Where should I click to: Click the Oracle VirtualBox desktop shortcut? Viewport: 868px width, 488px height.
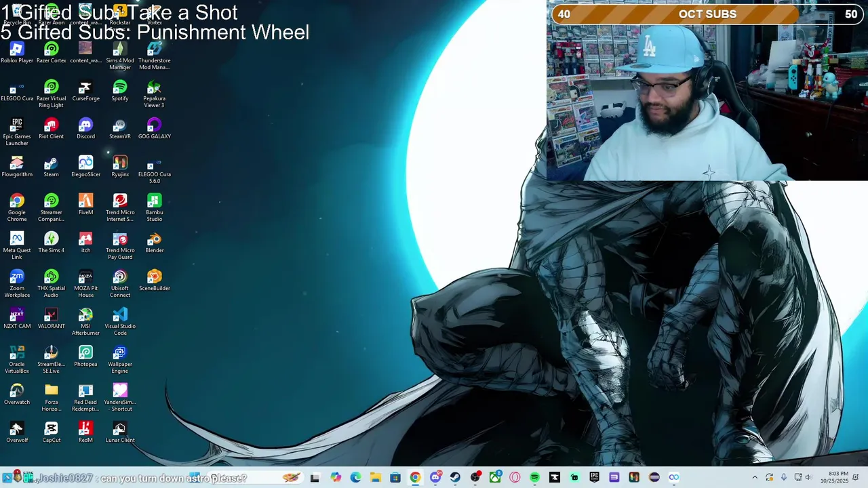pos(17,360)
